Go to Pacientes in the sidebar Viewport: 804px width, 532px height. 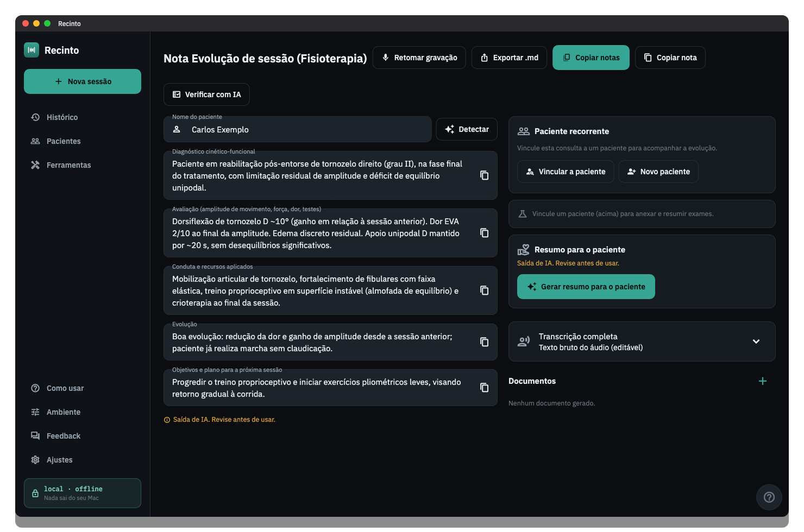pos(83,141)
